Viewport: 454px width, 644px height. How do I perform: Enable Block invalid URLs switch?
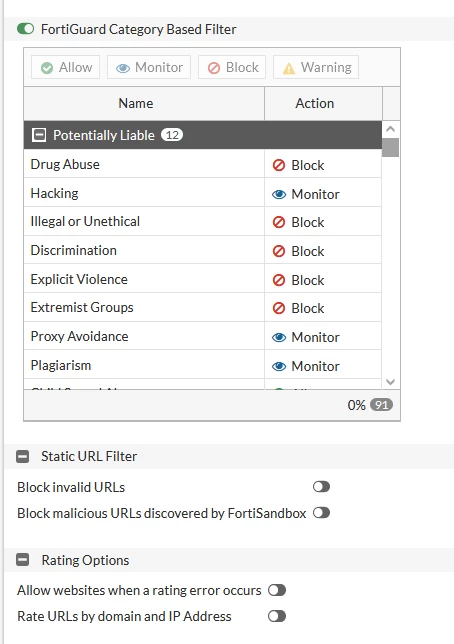pyautogui.click(x=321, y=487)
